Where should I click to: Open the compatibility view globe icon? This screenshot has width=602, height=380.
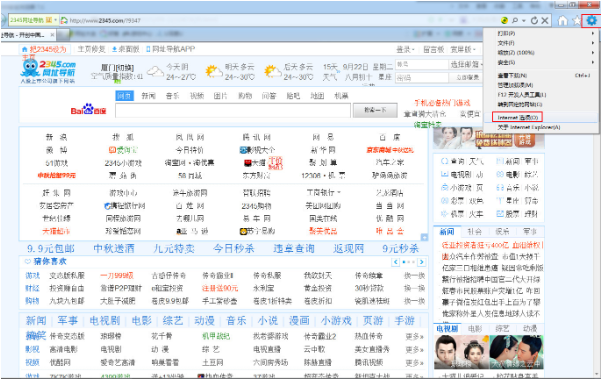(504, 20)
